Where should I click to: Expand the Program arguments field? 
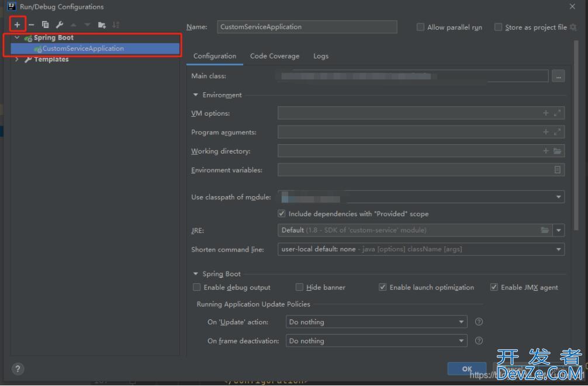coord(558,132)
